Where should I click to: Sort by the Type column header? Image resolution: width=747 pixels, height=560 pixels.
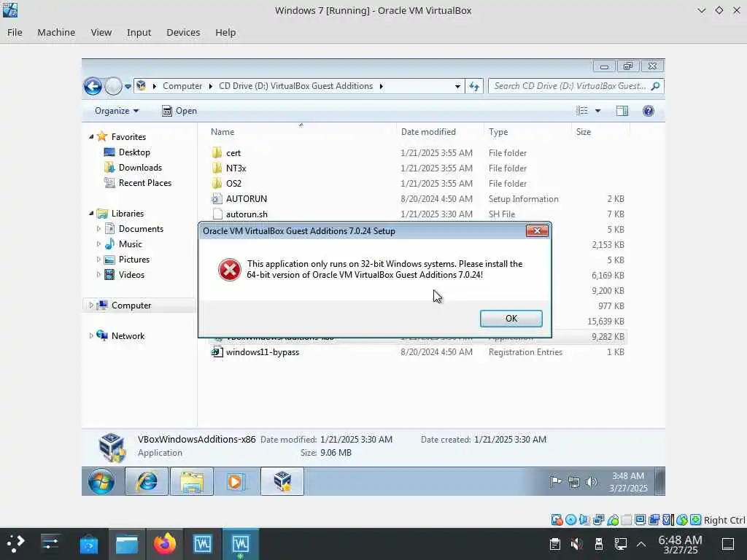(527, 132)
